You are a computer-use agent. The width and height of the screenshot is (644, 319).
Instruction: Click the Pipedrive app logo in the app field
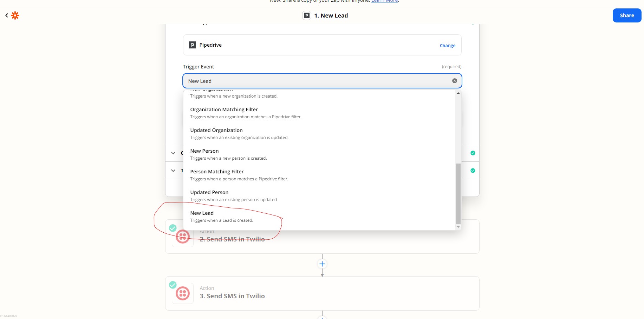[193, 45]
